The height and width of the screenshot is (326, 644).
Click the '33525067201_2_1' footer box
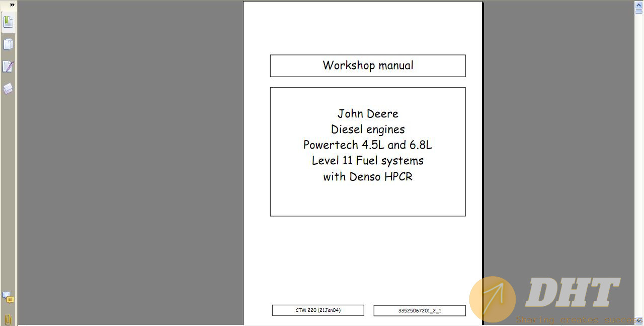tap(420, 311)
